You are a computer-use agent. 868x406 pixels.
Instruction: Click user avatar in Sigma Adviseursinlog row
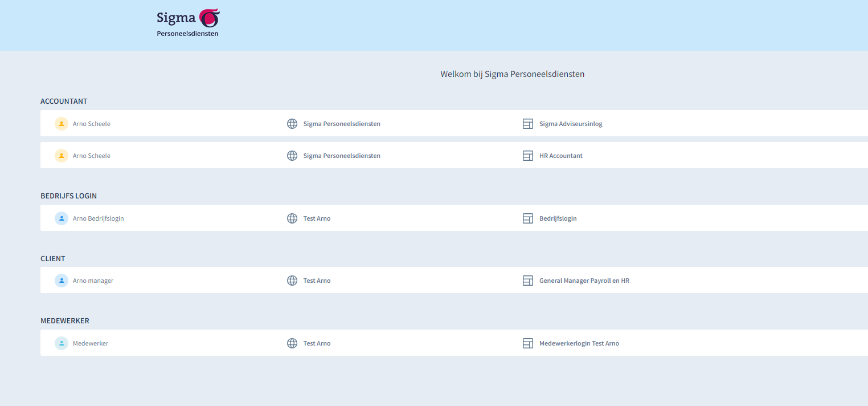62,124
